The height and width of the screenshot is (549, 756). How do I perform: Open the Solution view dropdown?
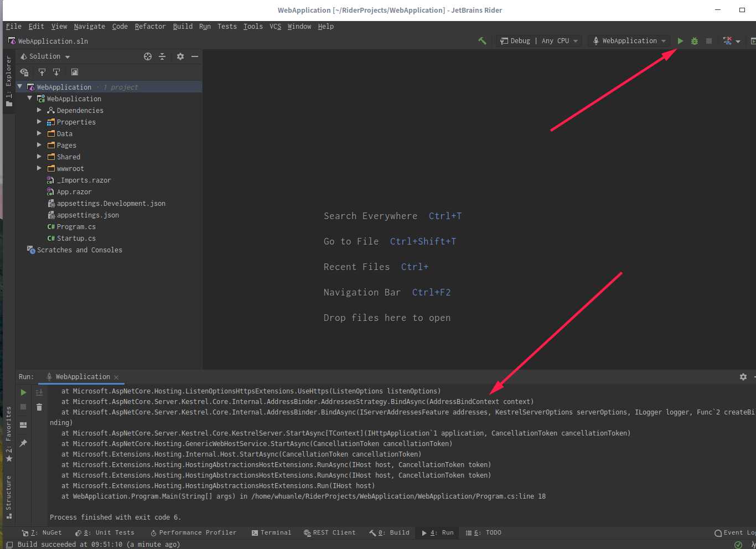coord(45,56)
